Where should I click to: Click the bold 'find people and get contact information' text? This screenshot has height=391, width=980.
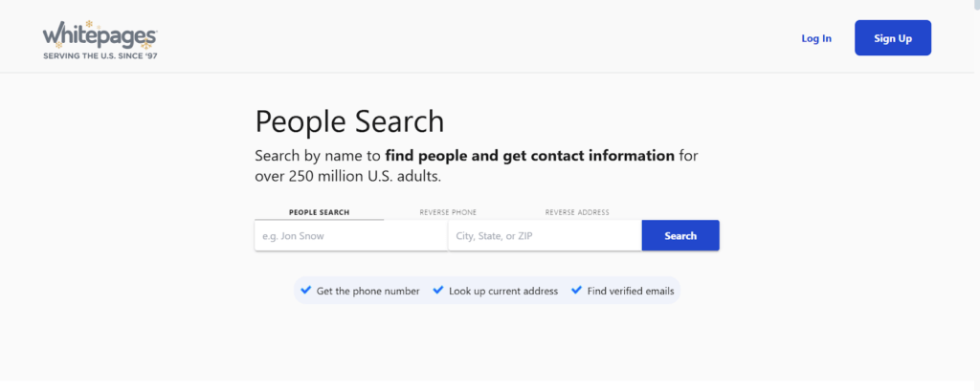coord(530,155)
